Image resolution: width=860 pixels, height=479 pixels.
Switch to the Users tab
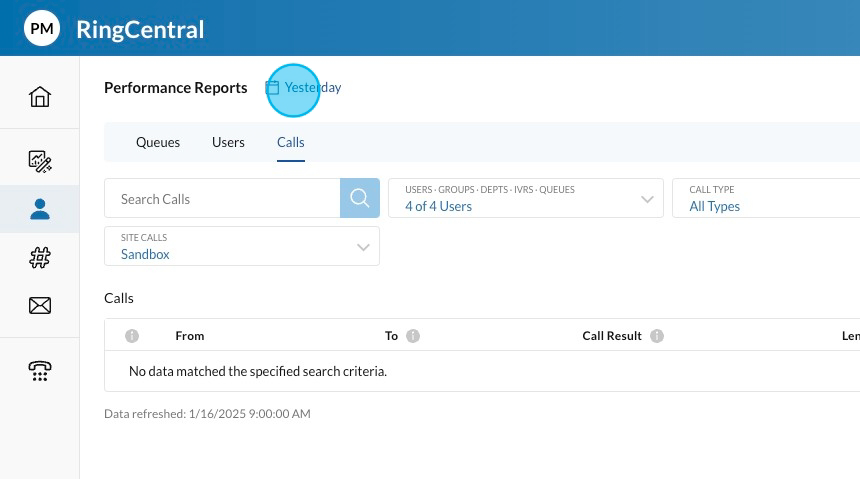[228, 142]
